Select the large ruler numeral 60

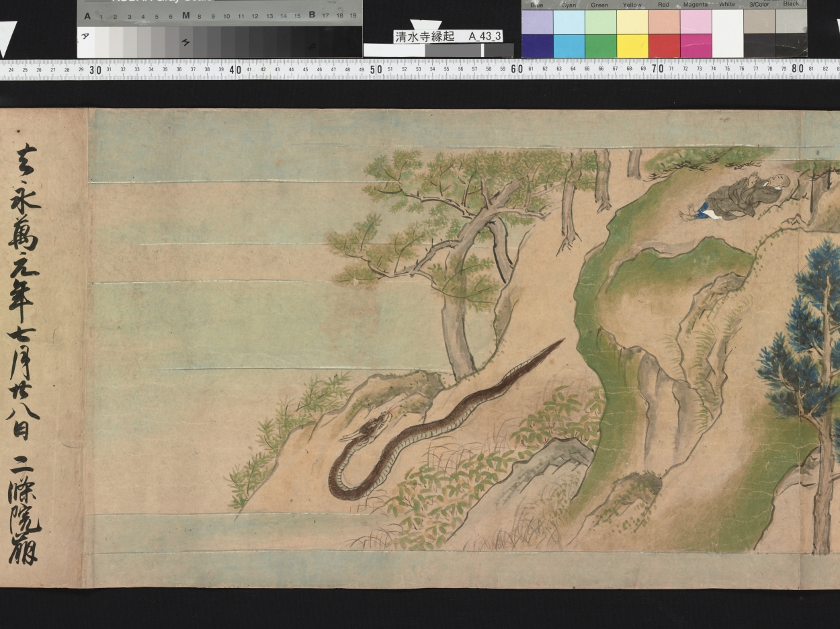[x=517, y=69]
